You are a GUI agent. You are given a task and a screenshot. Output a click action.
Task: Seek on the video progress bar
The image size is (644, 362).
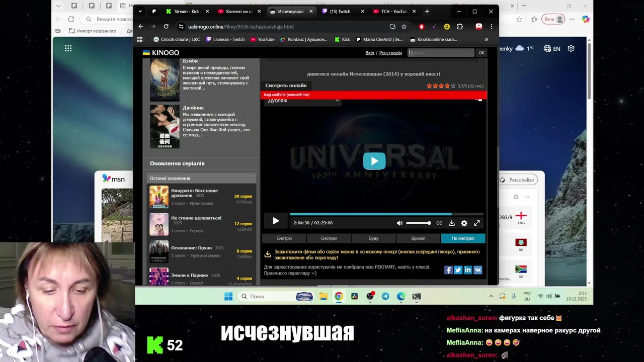386,214
